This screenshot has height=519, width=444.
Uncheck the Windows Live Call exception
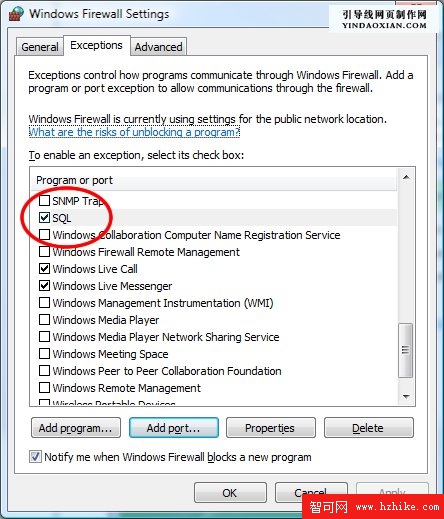coord(44,269)
